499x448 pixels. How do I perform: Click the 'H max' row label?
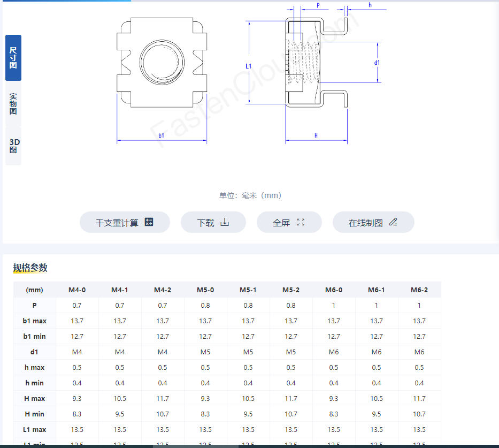tap(35, 399)
